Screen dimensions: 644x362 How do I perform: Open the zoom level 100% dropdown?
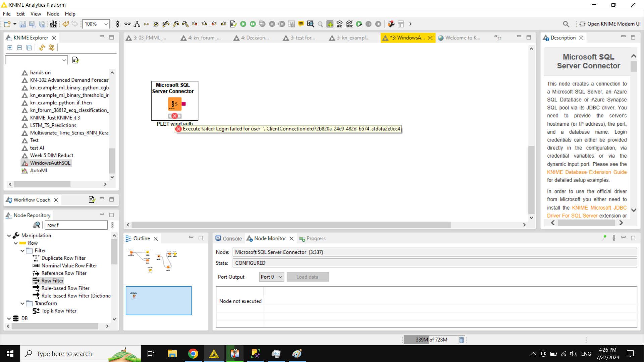coord(106,24)
